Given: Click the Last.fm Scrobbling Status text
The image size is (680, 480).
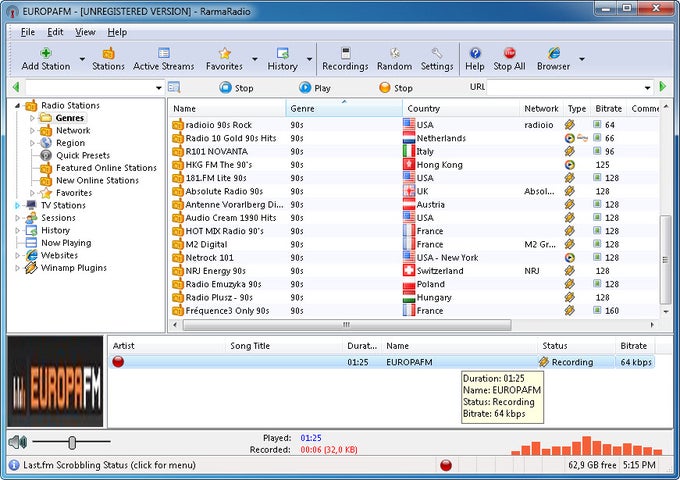Looking at the screenshot, I should [109, 465].
